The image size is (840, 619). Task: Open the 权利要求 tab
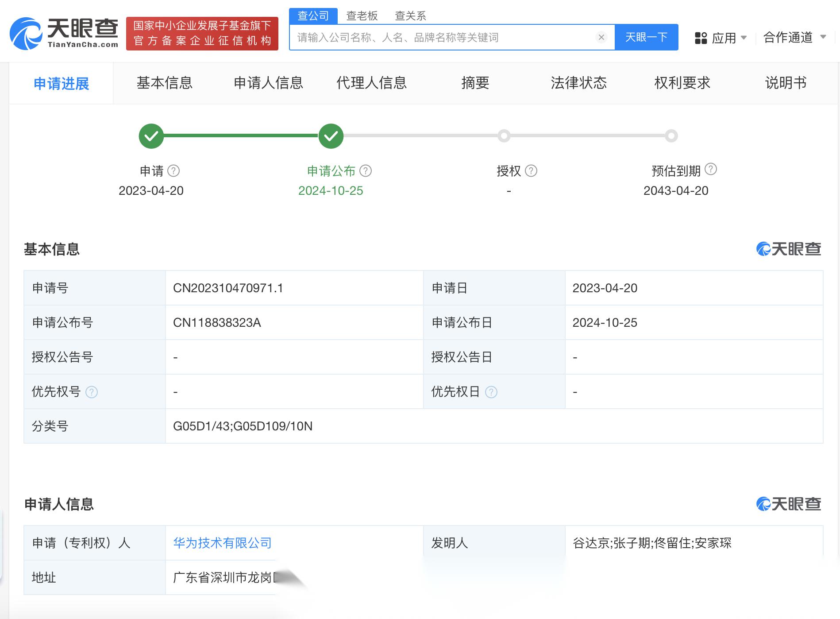[682, 83]
